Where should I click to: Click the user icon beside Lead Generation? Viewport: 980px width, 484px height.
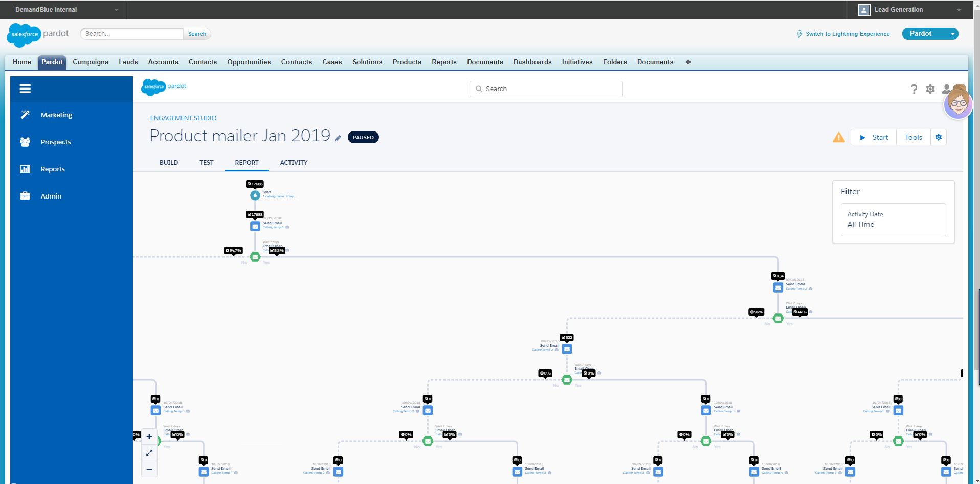[x=864, y=10]
